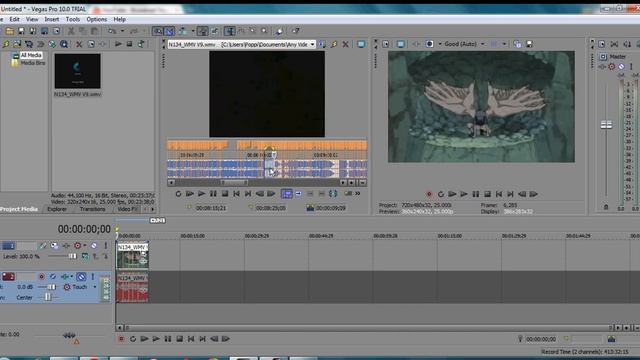Image resolution: width=640 pixels, height=360 pixels.
Task: Remove selected media with the X icon
Action: [79, 44]
